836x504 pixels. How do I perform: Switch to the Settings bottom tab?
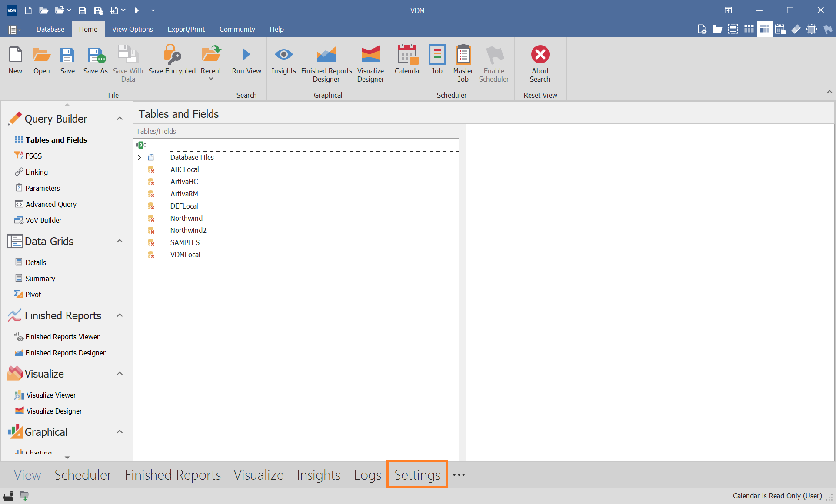[x=417, y=474]
